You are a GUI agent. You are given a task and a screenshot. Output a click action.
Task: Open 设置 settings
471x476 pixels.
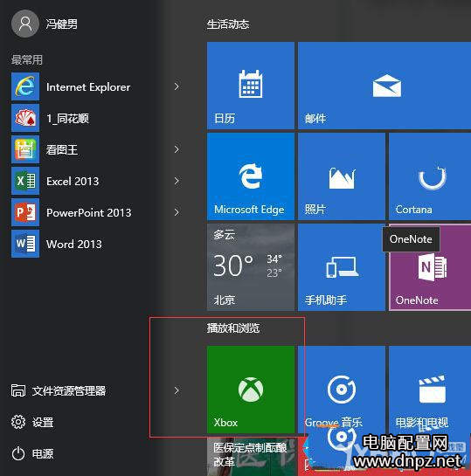[x=32, y=422]
